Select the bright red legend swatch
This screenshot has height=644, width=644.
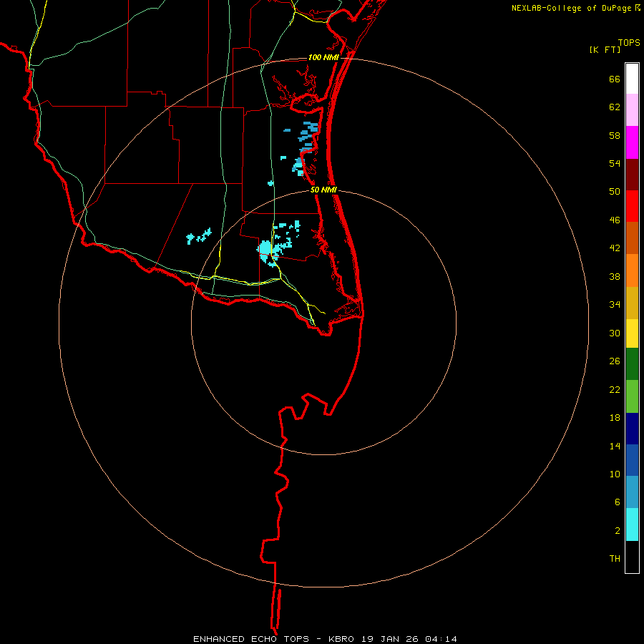pyautogui.click(x=632, y=206)
